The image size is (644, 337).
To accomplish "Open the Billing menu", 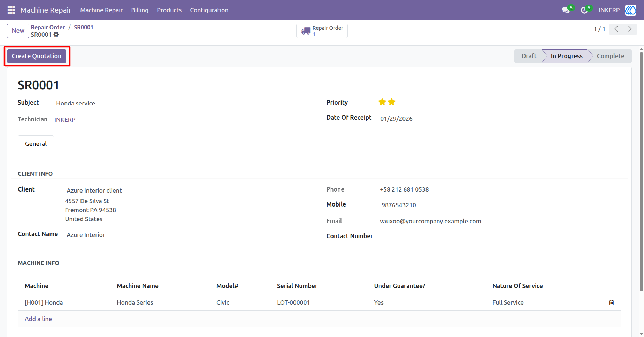I will 140,10.
